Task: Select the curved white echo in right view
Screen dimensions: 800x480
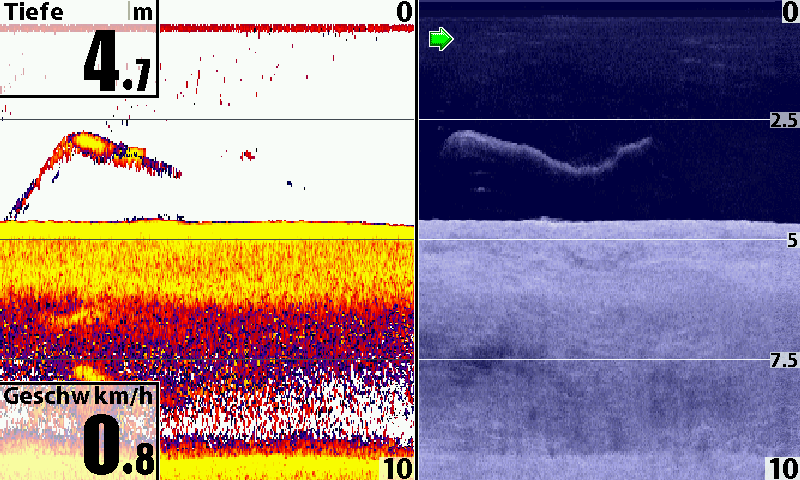Action: (545, 156)
